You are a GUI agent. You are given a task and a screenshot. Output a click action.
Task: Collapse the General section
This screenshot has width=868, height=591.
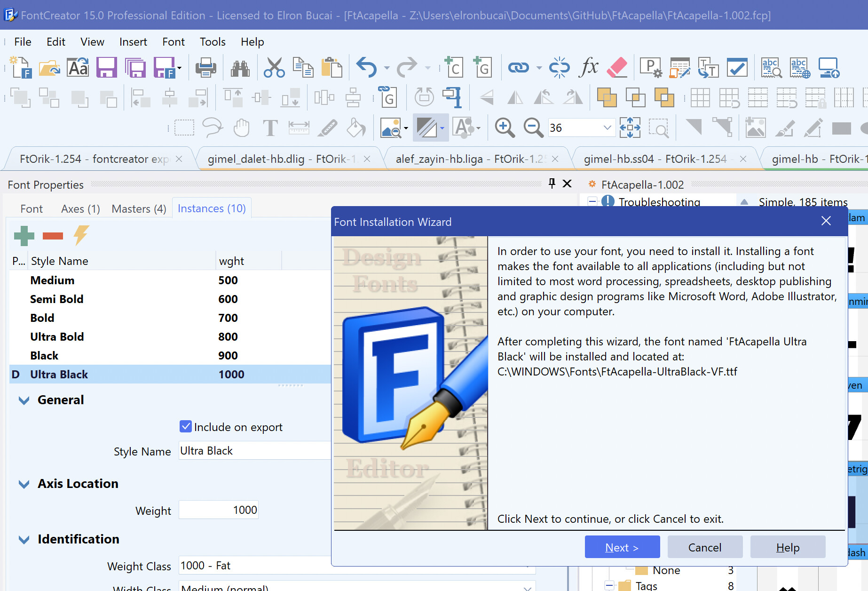point(24,400)
